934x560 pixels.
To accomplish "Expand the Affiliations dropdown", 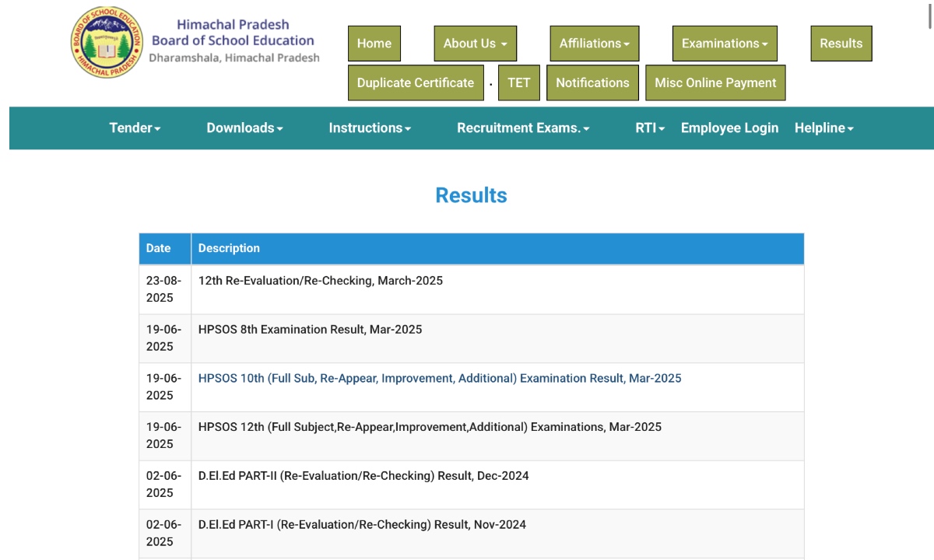I will point(595,44).
